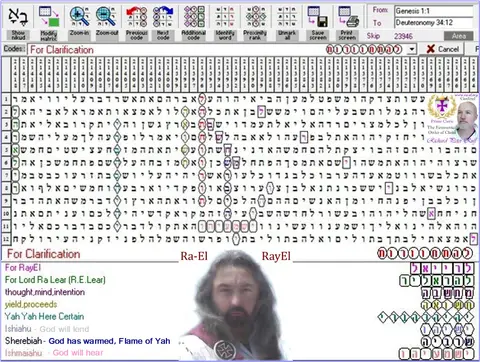This screenshot has height=362, width=480.
Task: Click the Unmark all tool
Action: [287, 22]
